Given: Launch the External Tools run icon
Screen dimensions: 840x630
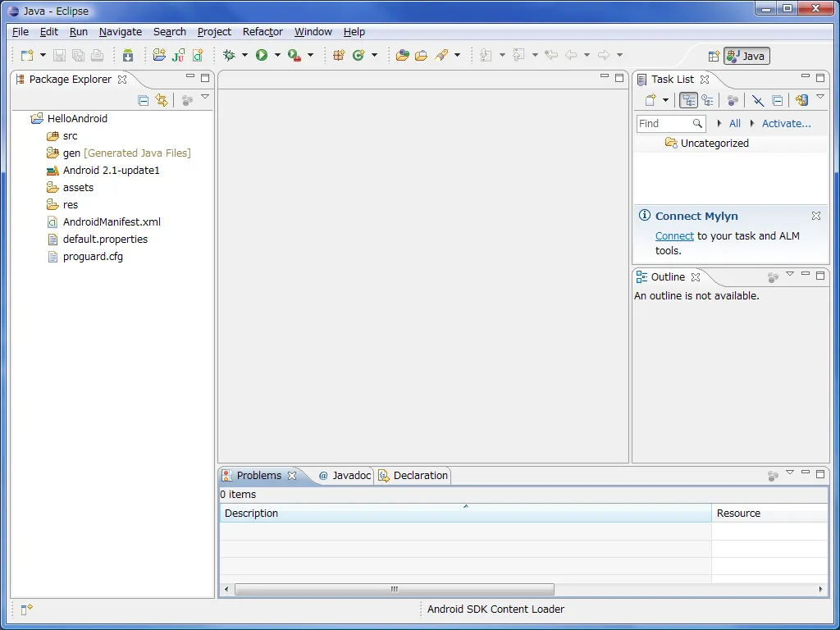Looking at the screenshot, I should 294,55.
